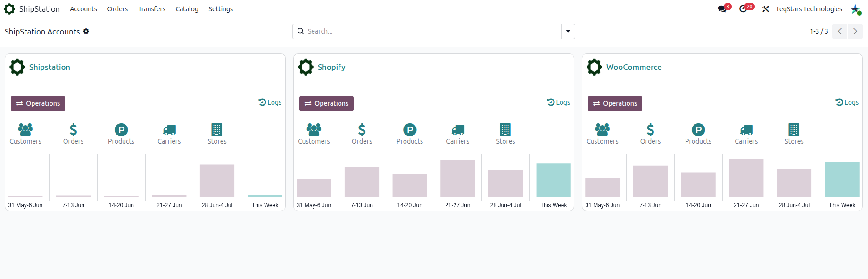Viewport: 868px width, 279px height.
Task: Open Orders dollar icon in WooCommerce card
Action: click(x=650, y=129)
